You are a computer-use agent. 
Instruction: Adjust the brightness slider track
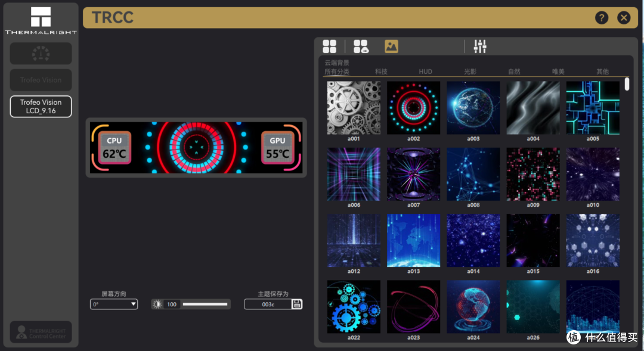click(x=205, y=304)
